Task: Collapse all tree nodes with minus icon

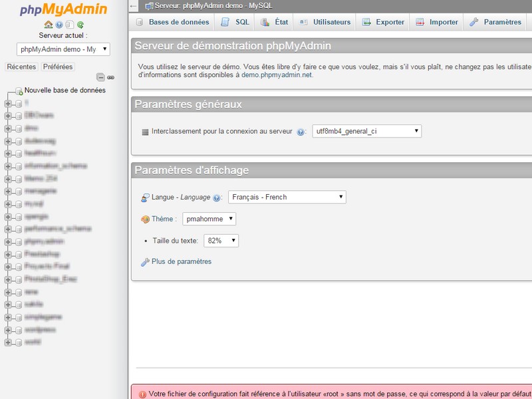Action: point(100,77)
